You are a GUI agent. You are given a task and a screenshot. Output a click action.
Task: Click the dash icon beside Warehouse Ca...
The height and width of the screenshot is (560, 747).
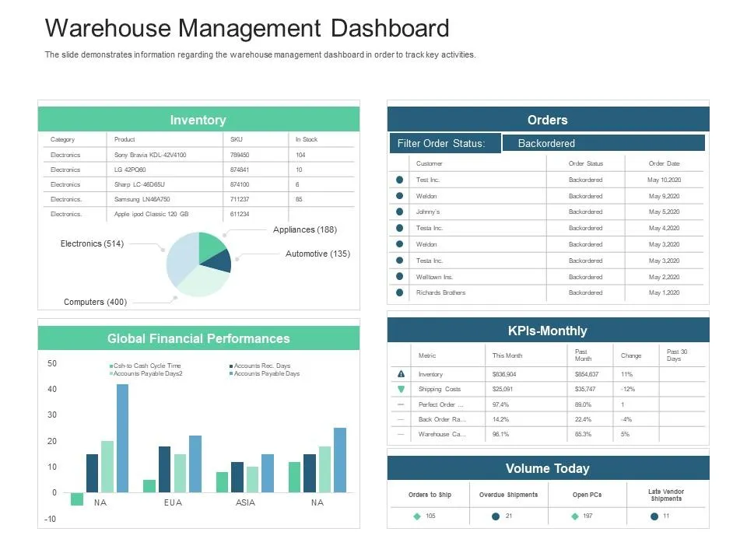coord(401,434)
